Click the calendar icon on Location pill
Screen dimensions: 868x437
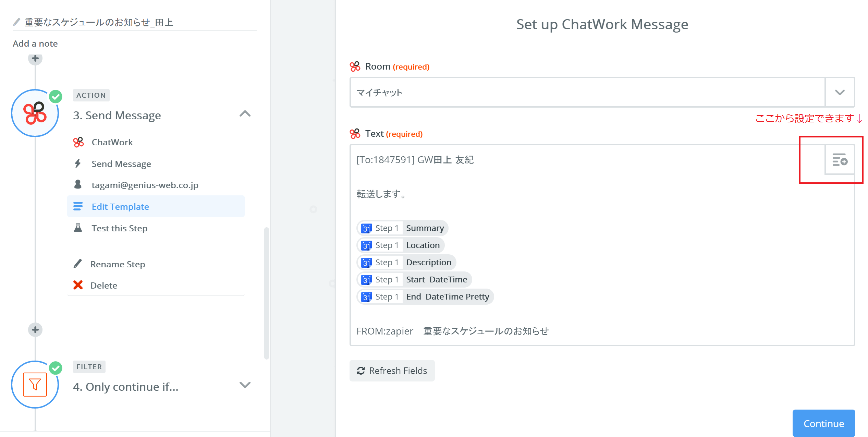point(366,245)
